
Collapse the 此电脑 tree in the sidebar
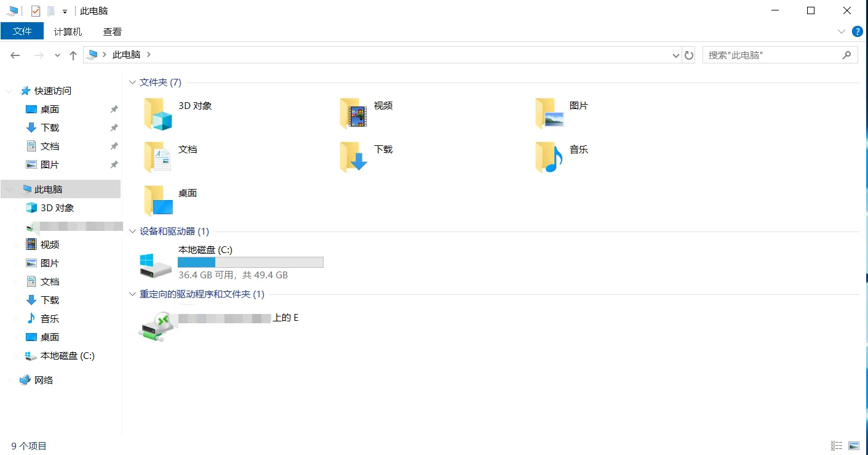pyautogui.click(x=9, y=189)
